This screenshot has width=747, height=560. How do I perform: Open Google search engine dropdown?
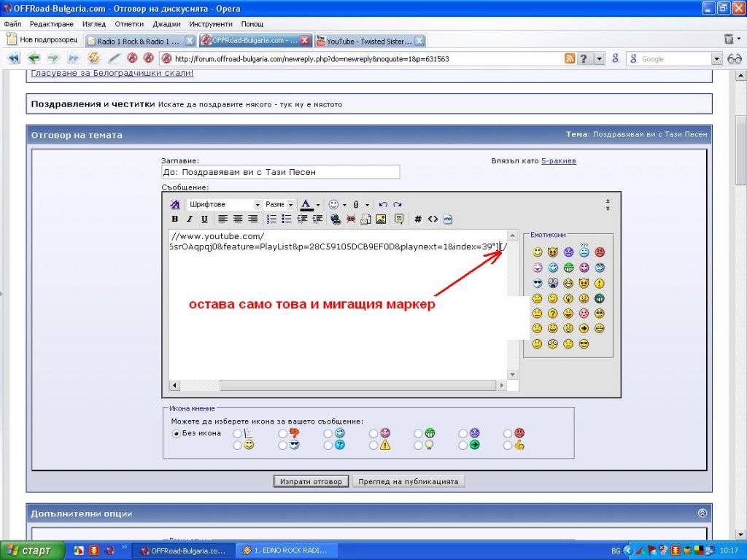pos(716,58)
